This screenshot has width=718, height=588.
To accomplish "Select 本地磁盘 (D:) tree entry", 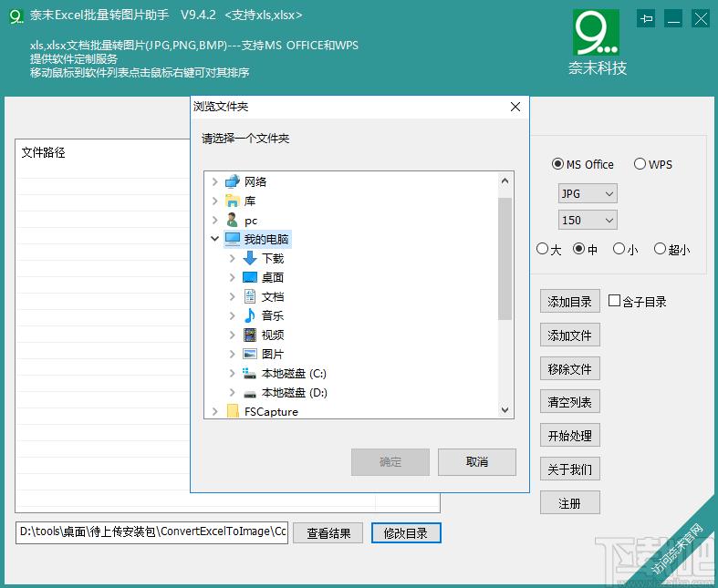I will [x=294, y=393].
